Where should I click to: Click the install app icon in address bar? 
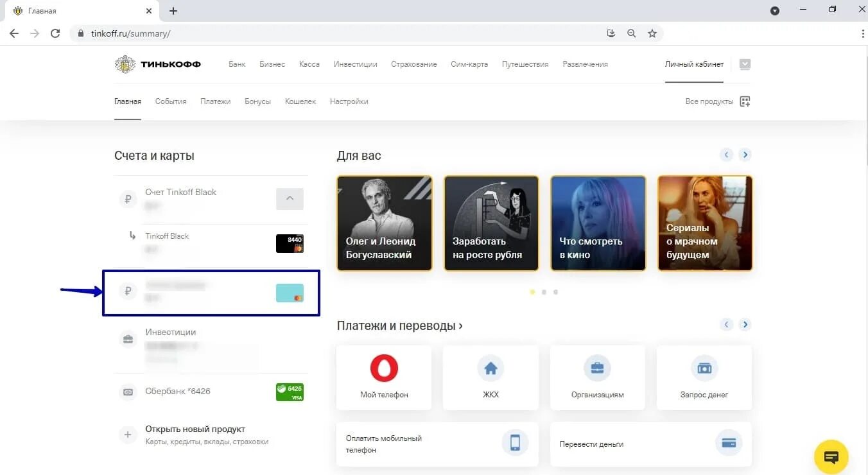click(611, 33)
